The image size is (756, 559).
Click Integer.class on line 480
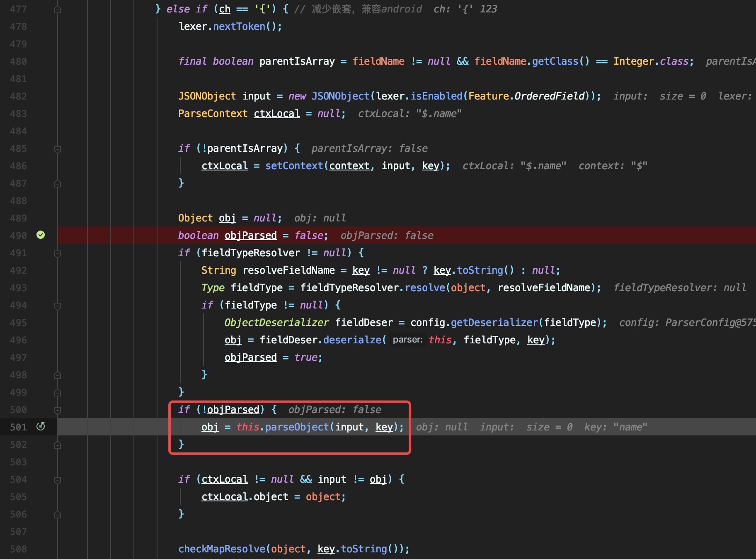[x=651, y=61]
